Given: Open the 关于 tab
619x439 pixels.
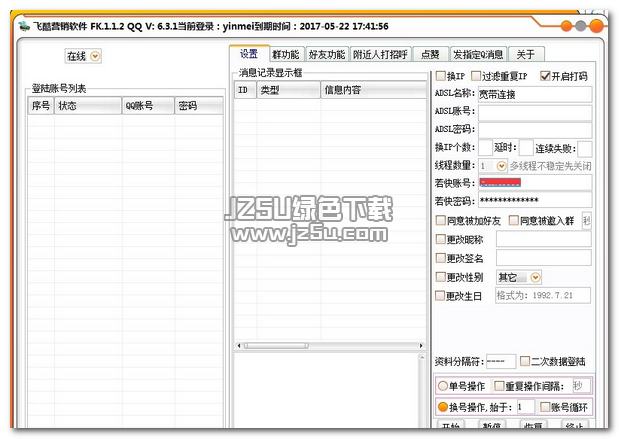Looking at the screenshot, I should [x=526, y=54].
